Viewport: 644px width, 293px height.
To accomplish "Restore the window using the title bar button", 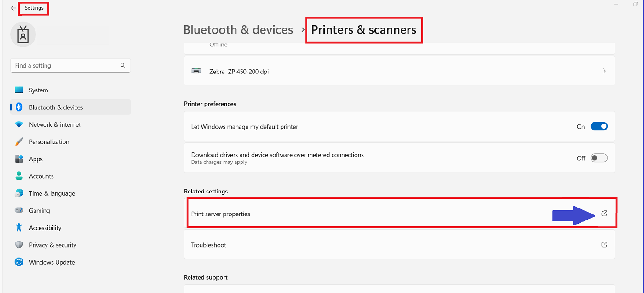I will pyautogui.click(x=635, y=4).
